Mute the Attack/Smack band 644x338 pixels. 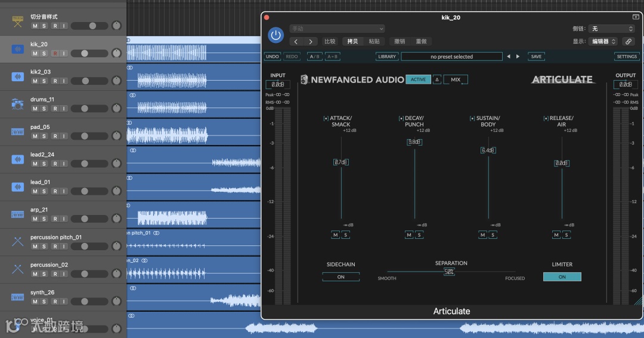[x=336, y=235]
